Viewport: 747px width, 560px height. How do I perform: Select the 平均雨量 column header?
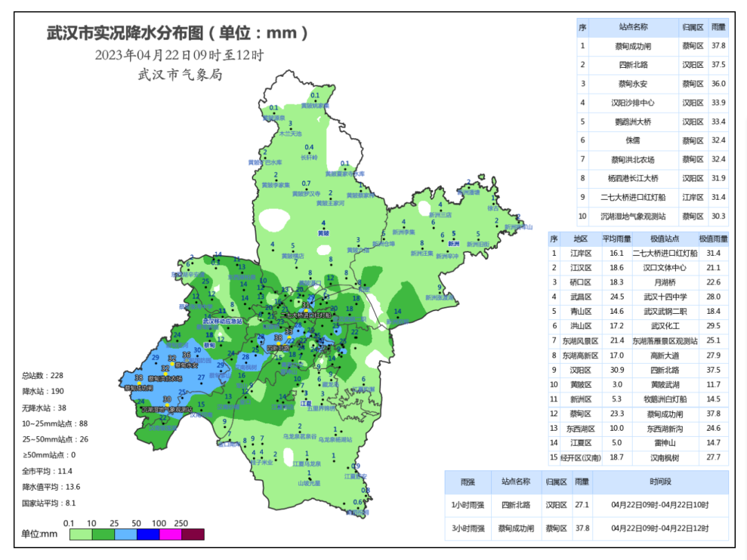click(x=614, y=239)
